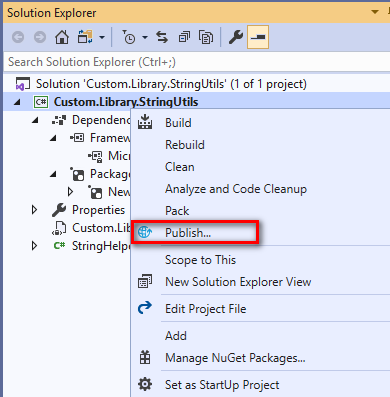Open the switch views dropdown arrow
The image size is (390, 397).
tap(102, 37)
